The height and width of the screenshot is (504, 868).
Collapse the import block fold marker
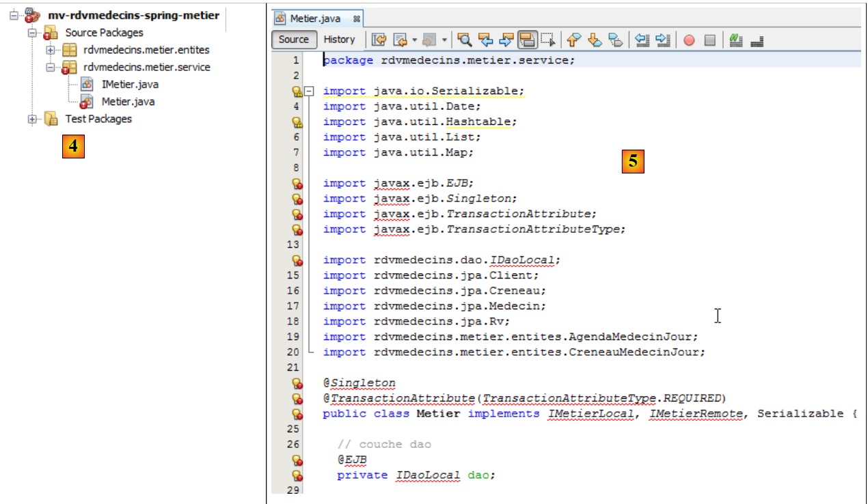pyautogui.click(x=310, y=91)
